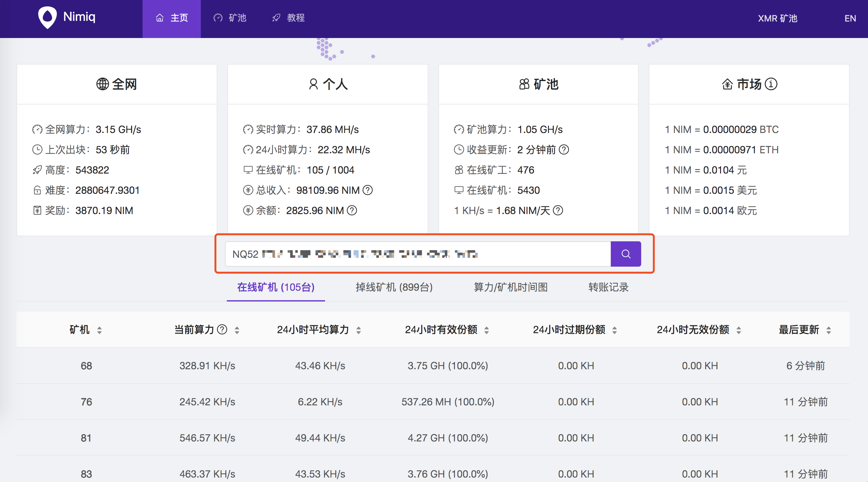The width and height of the screenshot is (868, 482).
Task: Select the 在线矿机 (105台) tab
Action: coord(276,287)
